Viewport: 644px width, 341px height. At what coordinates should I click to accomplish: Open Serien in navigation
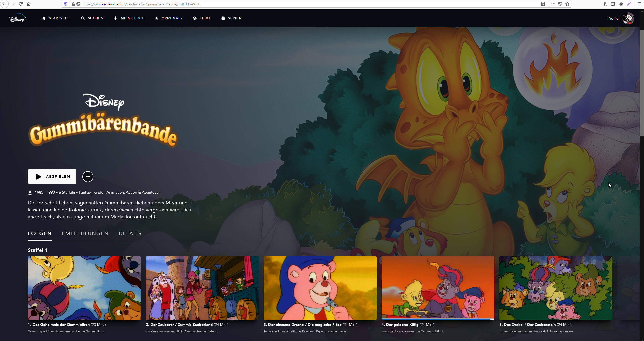pos(231,18)
